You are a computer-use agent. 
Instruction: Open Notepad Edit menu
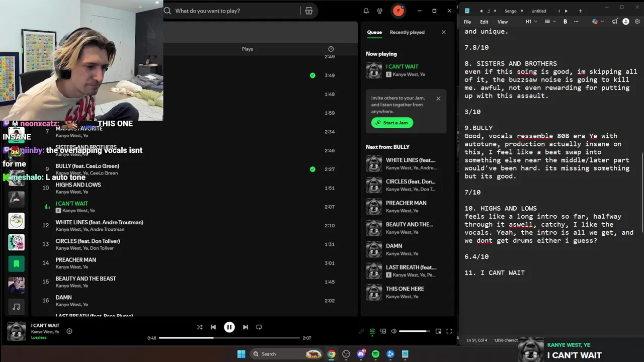pos(484,22)
